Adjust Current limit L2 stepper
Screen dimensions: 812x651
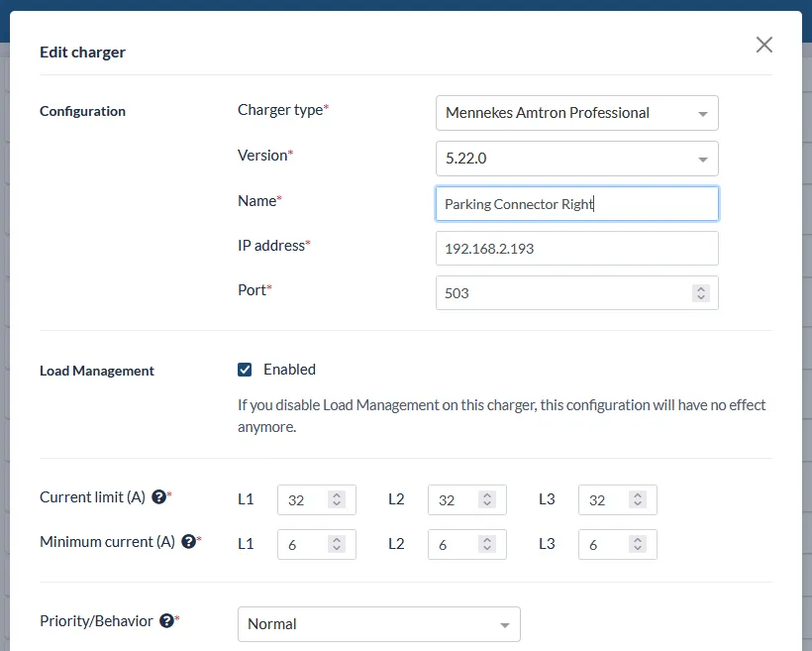pos(487,500)
